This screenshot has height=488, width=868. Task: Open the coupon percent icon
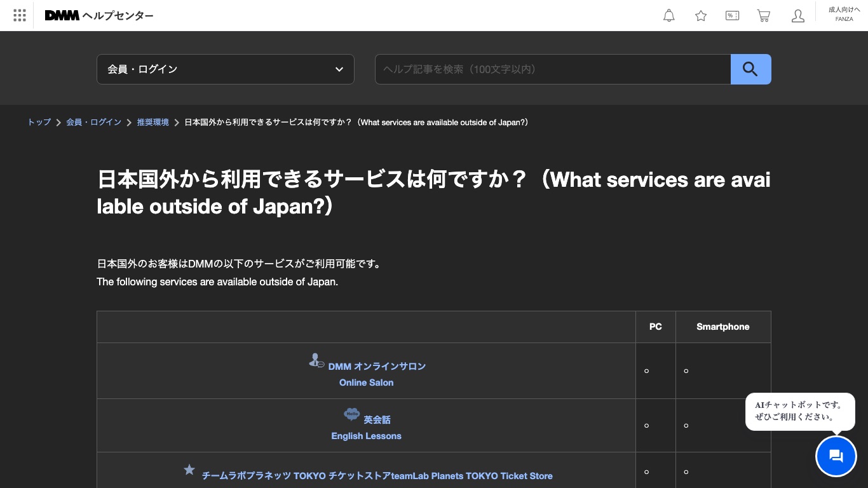point(732,16)
